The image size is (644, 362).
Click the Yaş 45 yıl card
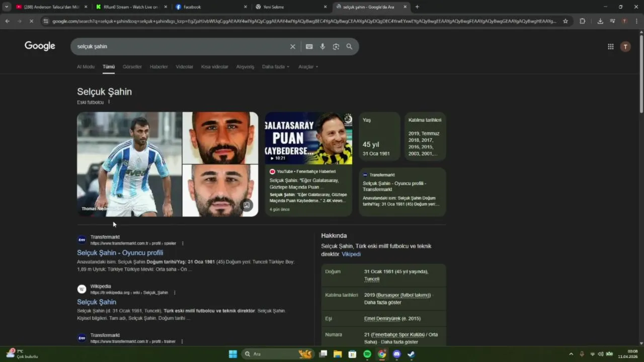[379, 136]
